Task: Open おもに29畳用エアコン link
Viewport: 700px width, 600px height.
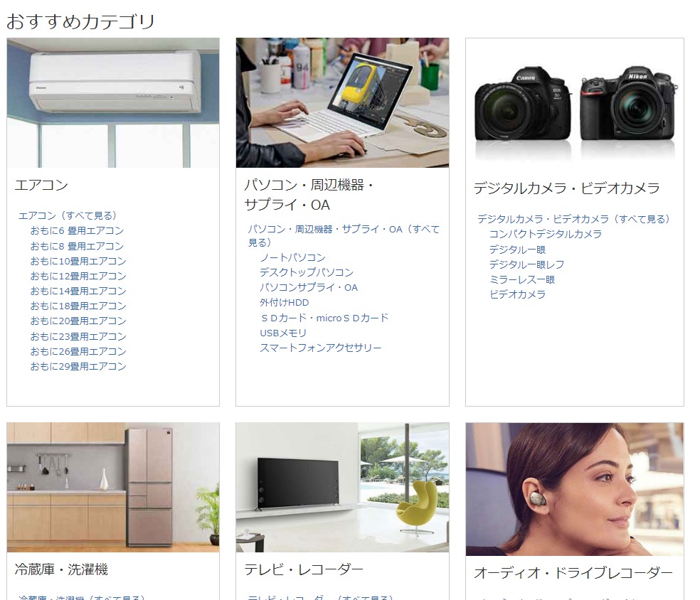Action: point(78,366)
